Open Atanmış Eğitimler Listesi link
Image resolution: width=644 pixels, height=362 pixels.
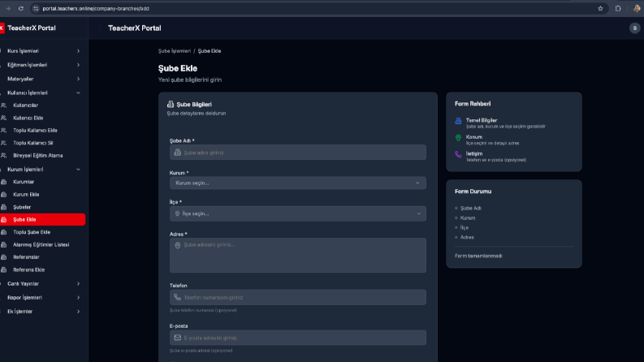tap(43, 244)
